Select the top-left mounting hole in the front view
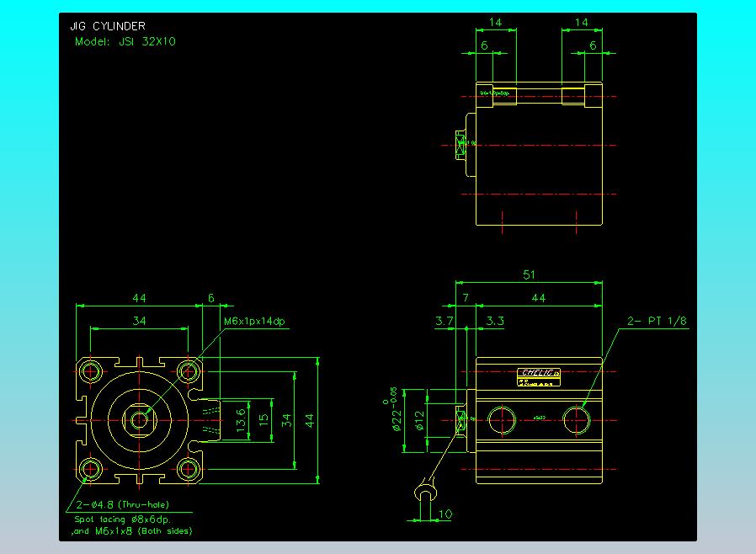 [x=90, y=371]
